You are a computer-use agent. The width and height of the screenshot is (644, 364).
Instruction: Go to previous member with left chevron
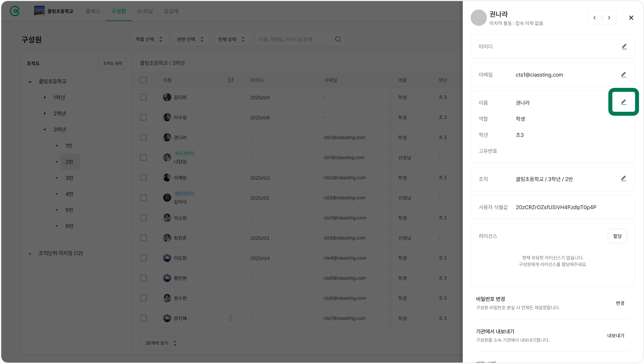click(595, 18)
